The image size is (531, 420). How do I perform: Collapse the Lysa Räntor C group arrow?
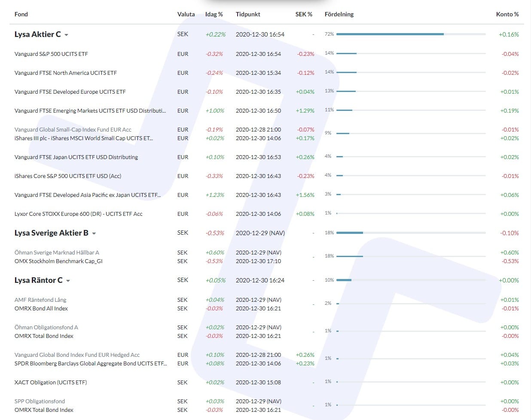(x=68, y=281)
